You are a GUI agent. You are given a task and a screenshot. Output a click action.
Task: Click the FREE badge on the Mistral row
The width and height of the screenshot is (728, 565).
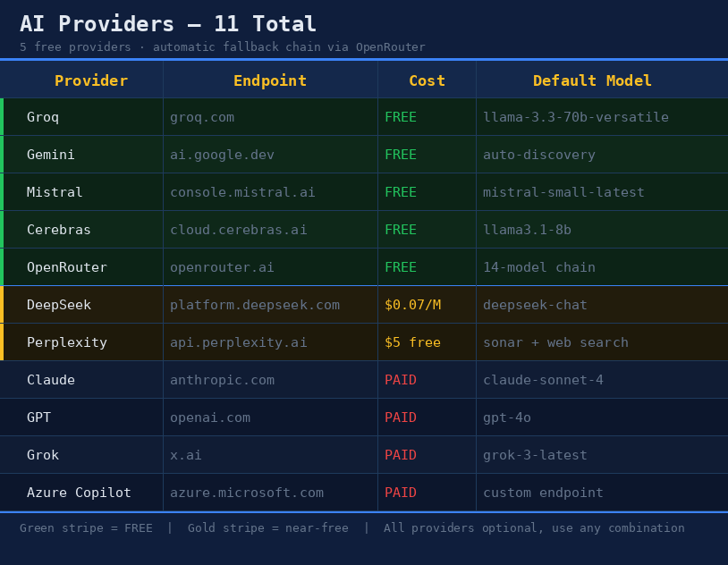(x=400, y=191)
